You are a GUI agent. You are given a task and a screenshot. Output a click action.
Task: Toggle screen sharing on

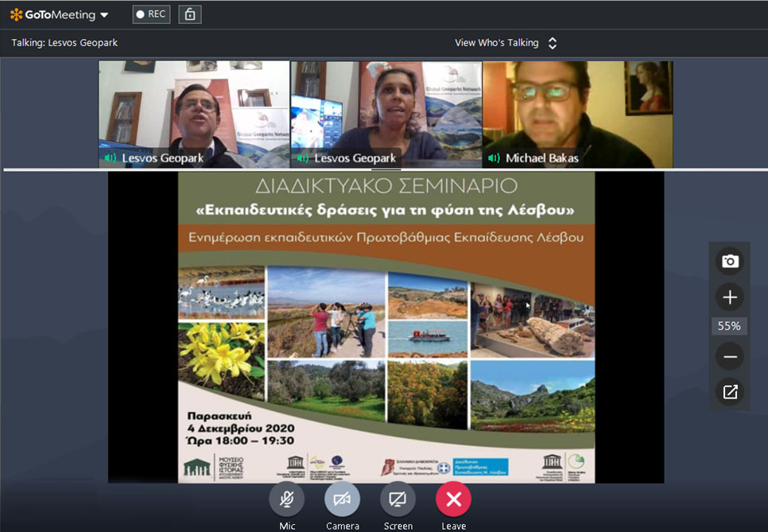398,499
